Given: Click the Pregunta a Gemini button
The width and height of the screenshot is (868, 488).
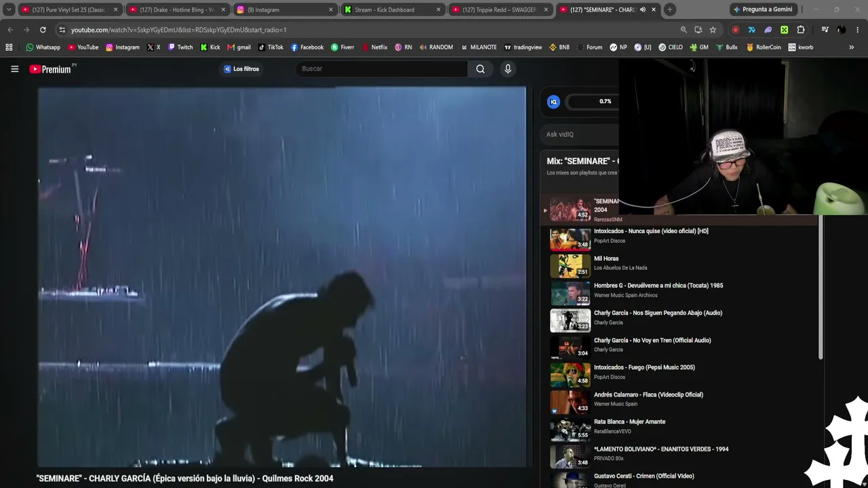Looking at the screenshot, I should pos(762,9).
